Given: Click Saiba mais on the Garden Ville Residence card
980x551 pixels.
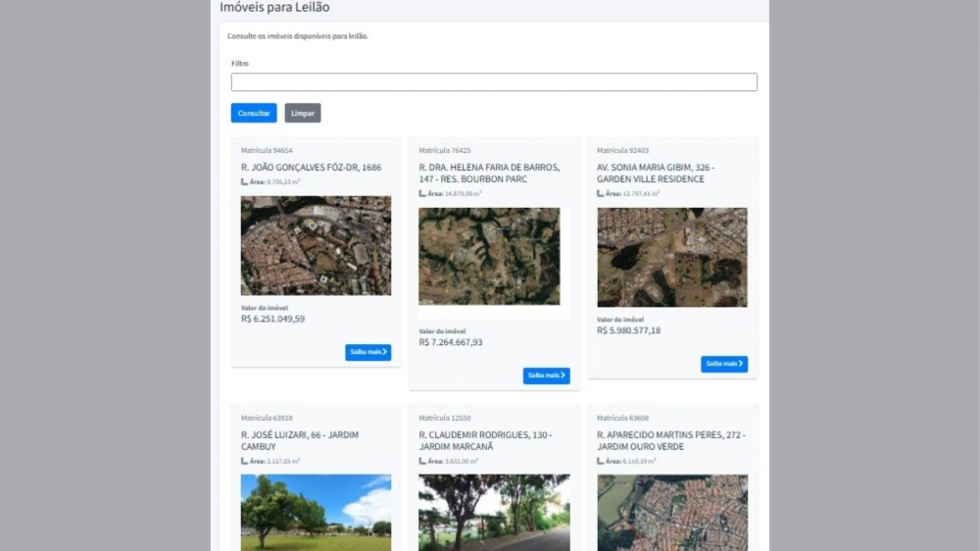Looking at the screenshot, I should pyautogui.click(x=724, y=364).
